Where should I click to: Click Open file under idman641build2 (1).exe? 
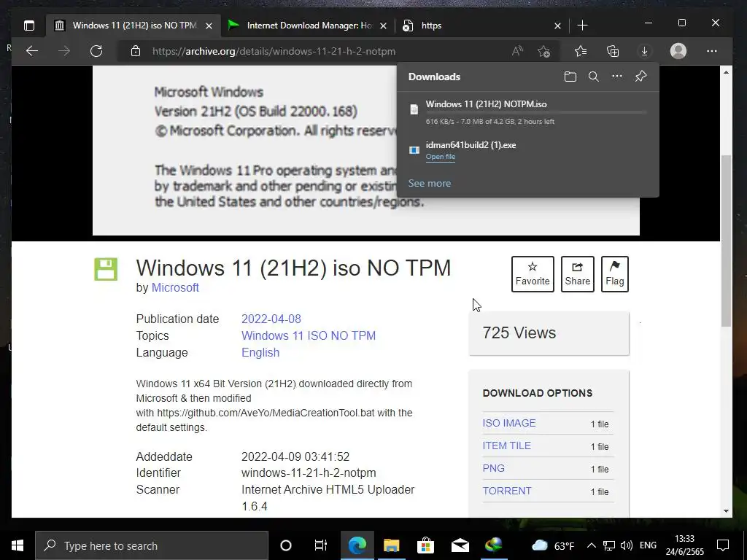pyautogui.click(x=440, y=157)
